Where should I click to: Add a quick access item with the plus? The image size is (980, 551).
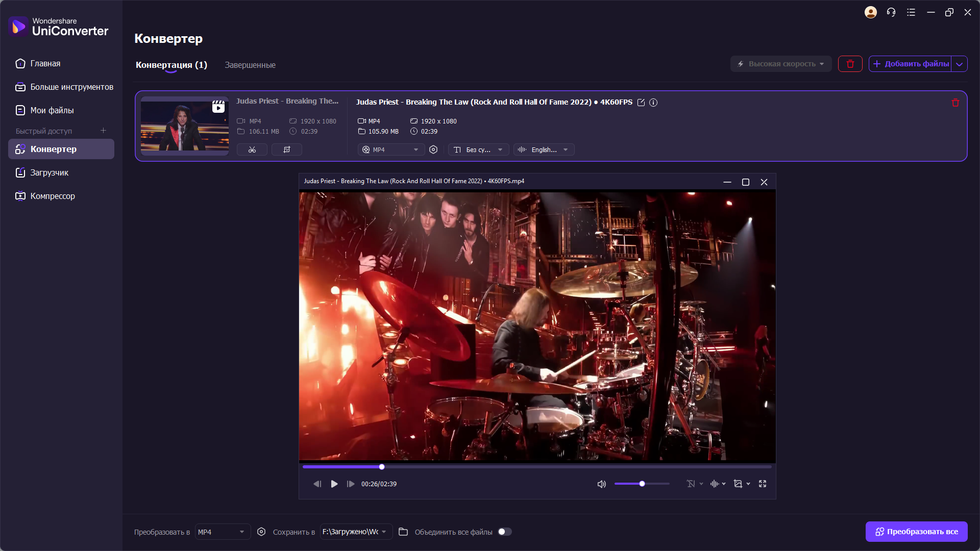[104, 131]
